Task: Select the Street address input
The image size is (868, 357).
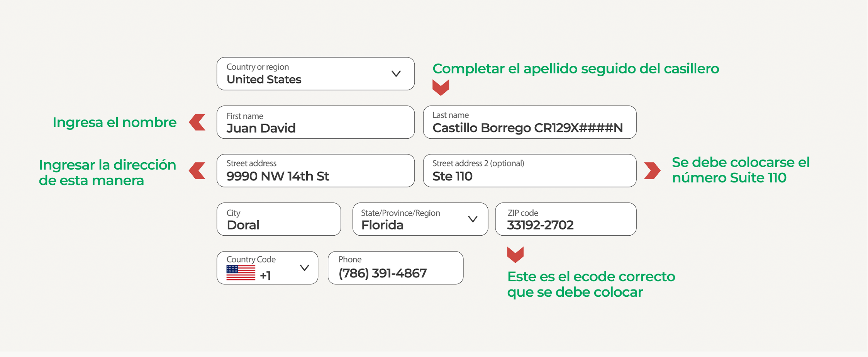Action: point(315,171)
